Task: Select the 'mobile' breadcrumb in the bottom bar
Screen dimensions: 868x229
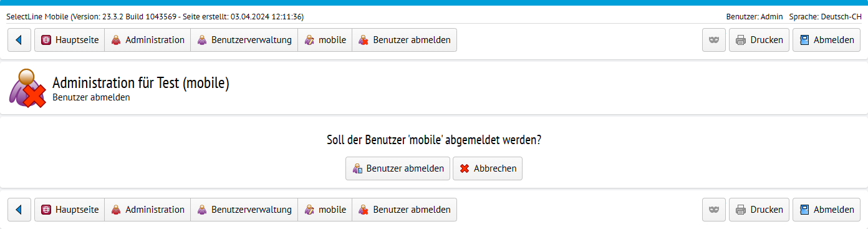Action: coord(325,210)
